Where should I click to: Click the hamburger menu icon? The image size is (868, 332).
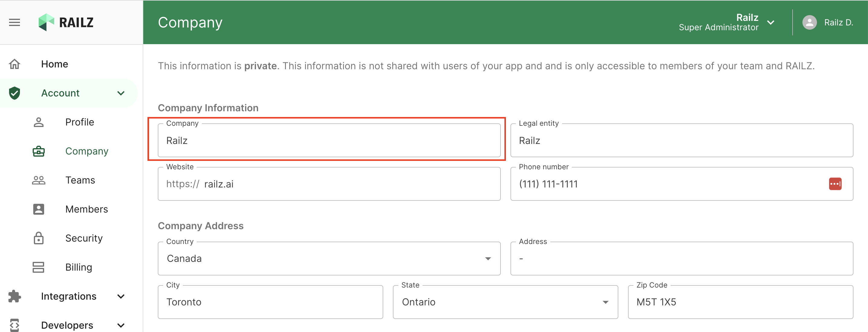(x=15, y=23)
